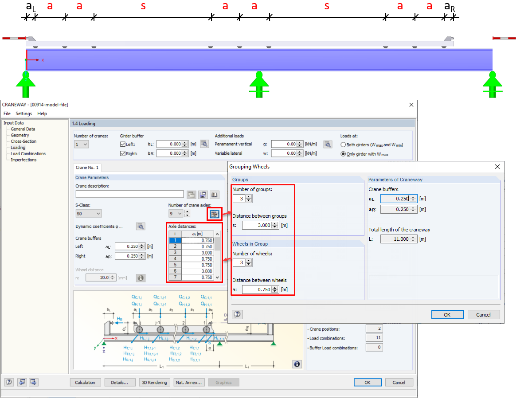The height and width of the screenshot is (399, 532).
Task: Select axle distance row 1 cell
Action: click(198, 240)
